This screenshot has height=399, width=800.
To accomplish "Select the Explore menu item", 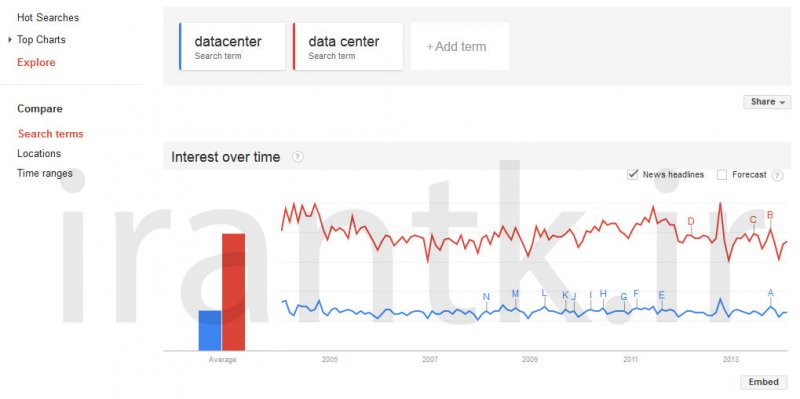I will click(36, 62).
